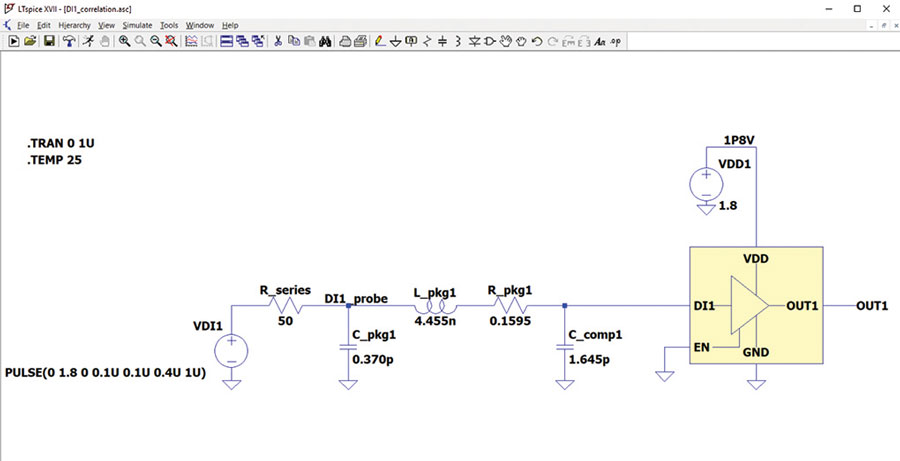Pick the Capacitor component tool
This screenshot has width=900, height=461.
442,41
